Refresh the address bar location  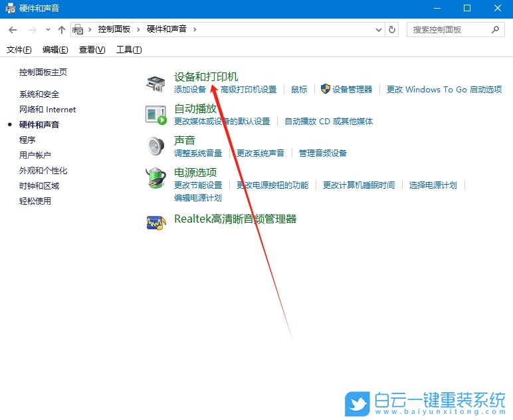(x=392, y=30)
